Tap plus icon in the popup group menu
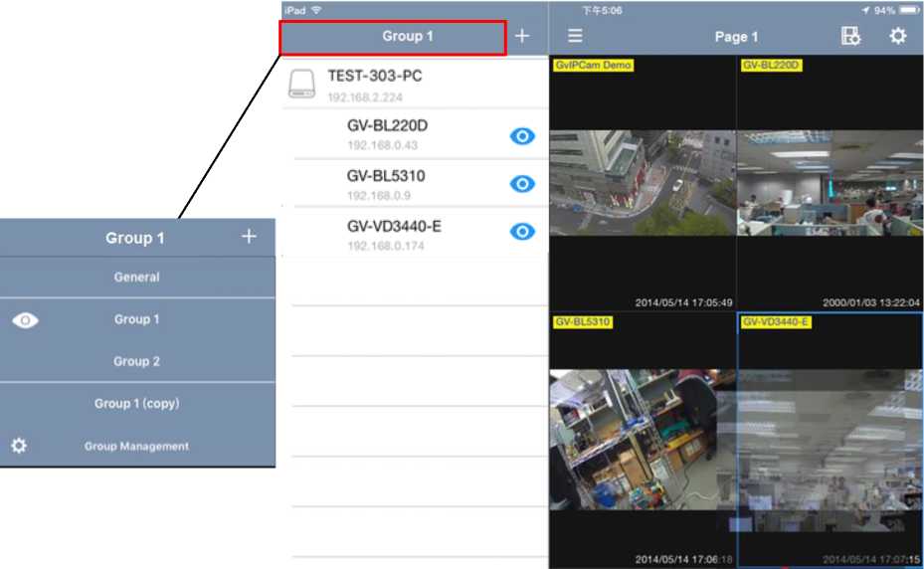 [x=249, y=237]
